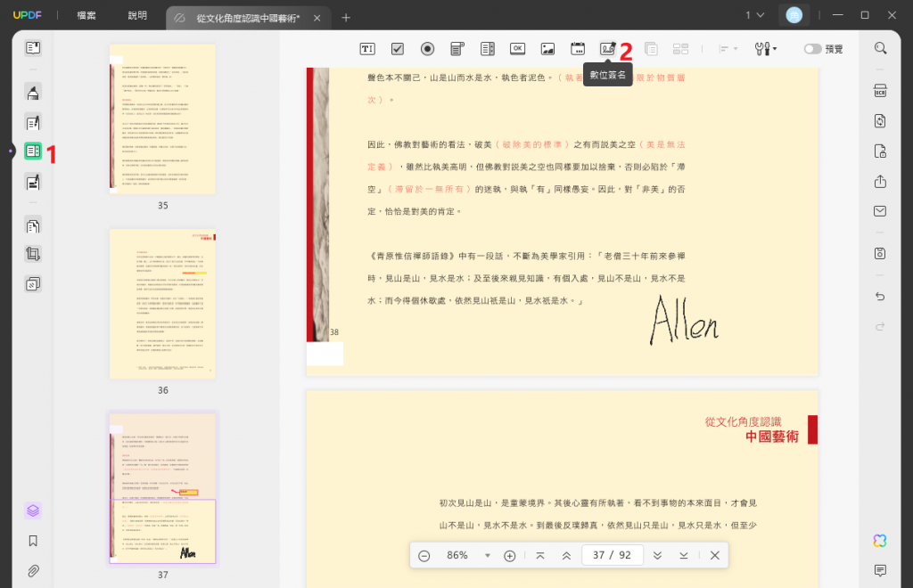Open the 檔案 menu
The height and width of the screenshot is (588, 913).
click(x=86, y=16)
